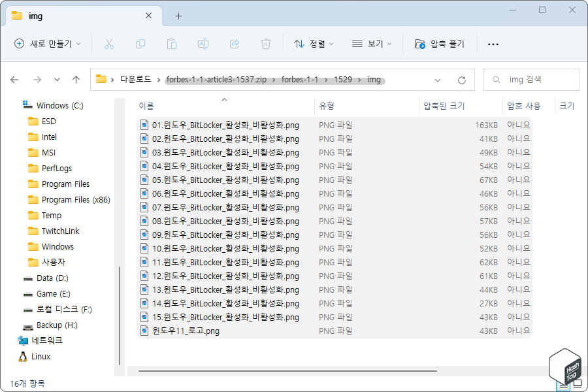Open a new tab with plus button
The image size is (588, 392).
point(179,16)
